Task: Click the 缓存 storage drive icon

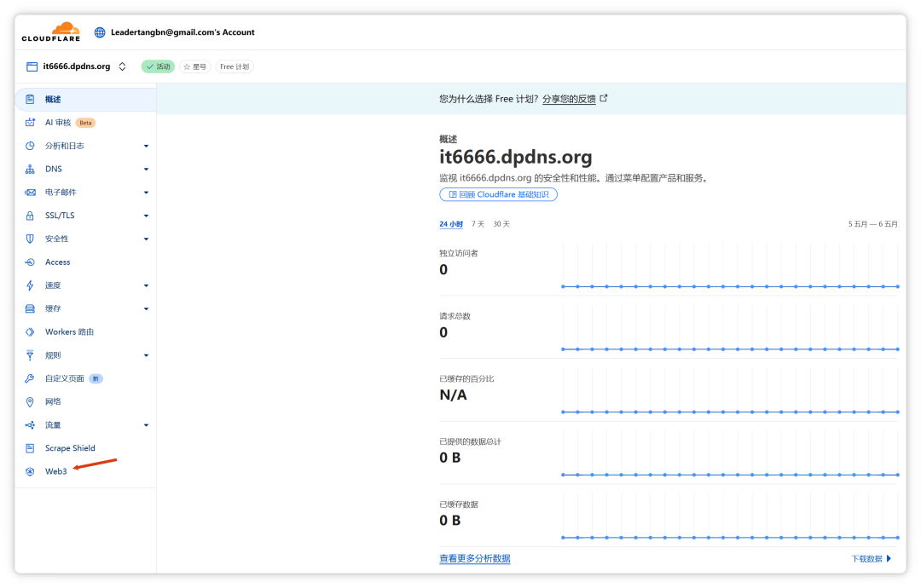Action: click(30, 308)
